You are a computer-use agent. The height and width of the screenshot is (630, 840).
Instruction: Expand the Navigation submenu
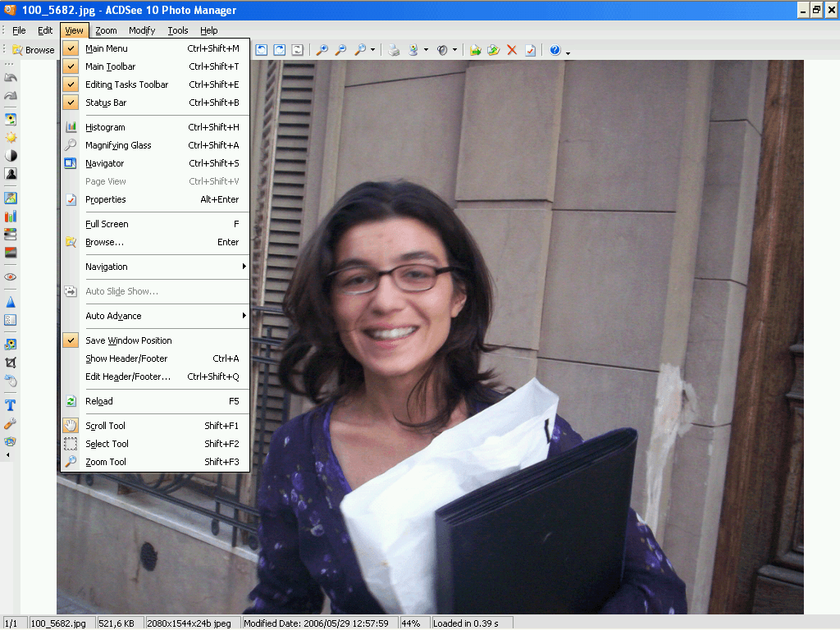click(x=107, y=267)
